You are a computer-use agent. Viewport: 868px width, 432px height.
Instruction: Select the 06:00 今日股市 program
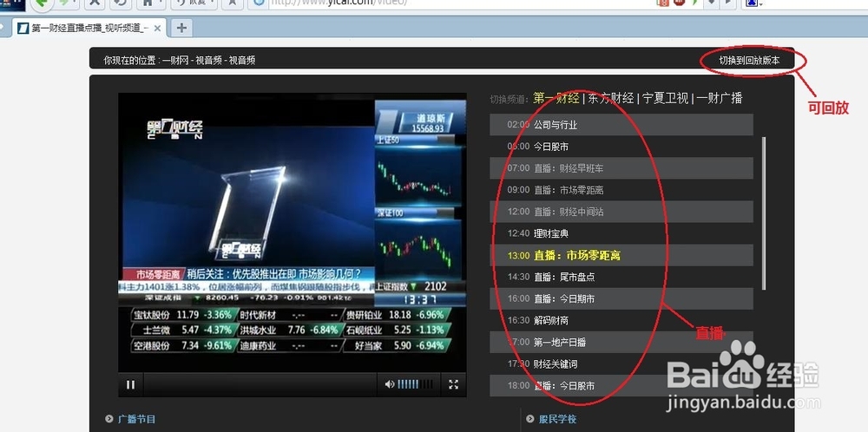(x=621, y=147)
